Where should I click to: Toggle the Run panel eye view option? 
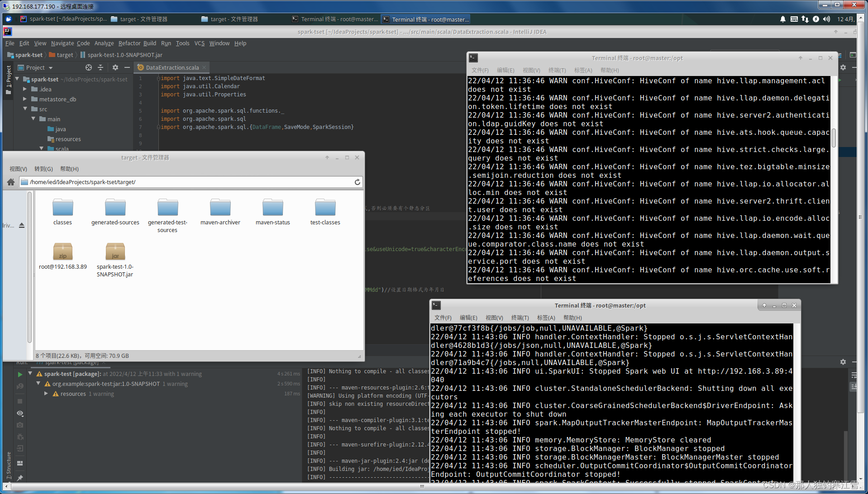coord(20,413)
